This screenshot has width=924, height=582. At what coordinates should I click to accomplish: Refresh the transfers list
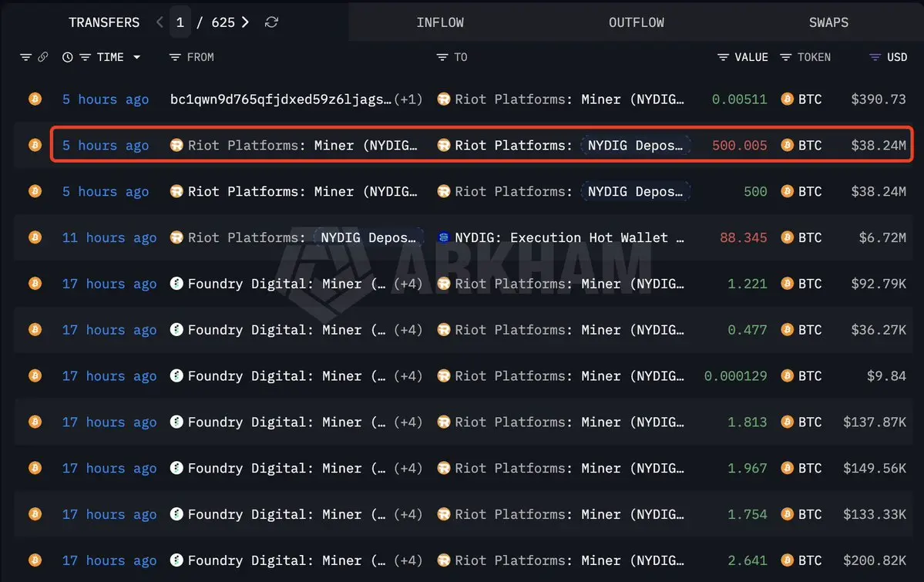coord(271,22)
